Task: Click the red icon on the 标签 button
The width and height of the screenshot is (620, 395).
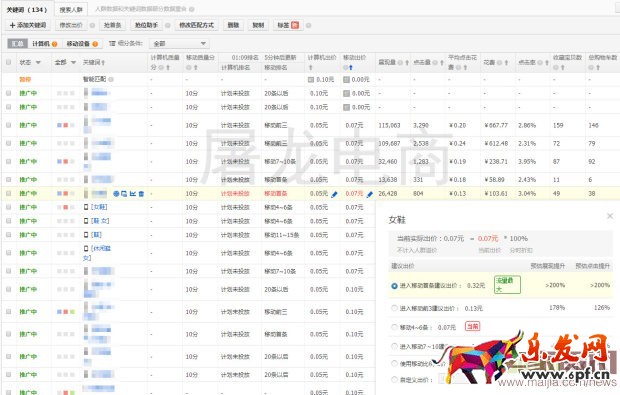Action: click(x=295, y=25)
